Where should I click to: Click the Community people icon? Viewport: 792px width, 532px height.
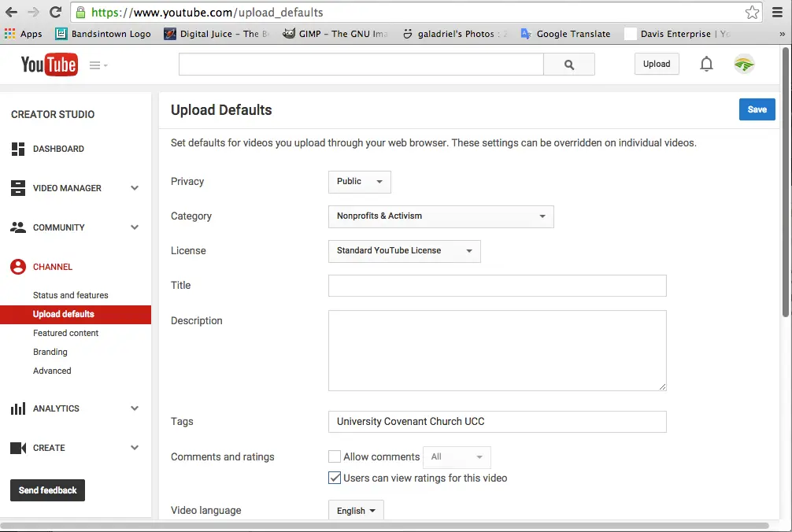(x=18, y=227)
